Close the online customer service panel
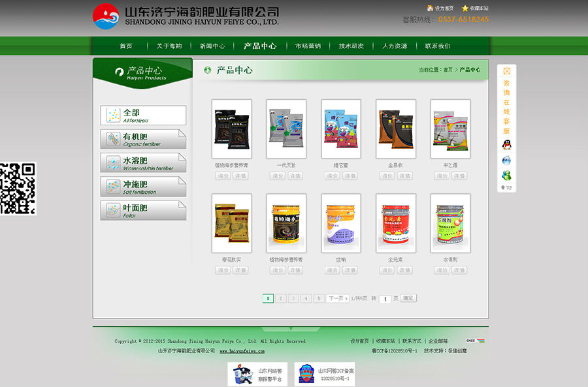 [506, 70]
